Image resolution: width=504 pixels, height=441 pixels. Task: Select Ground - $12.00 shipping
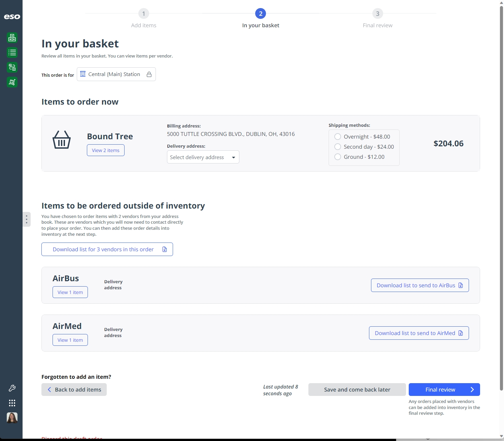click(x=338, y=157)
